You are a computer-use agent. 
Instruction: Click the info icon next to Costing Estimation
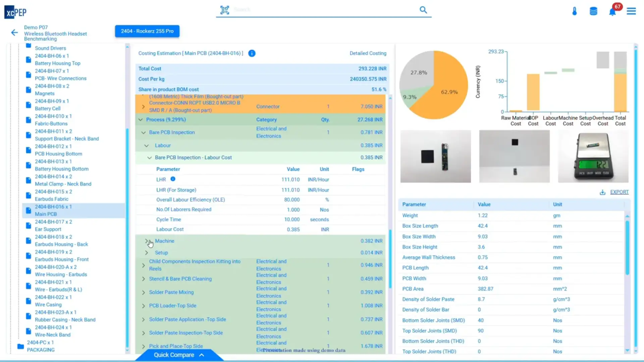point(252,53)
